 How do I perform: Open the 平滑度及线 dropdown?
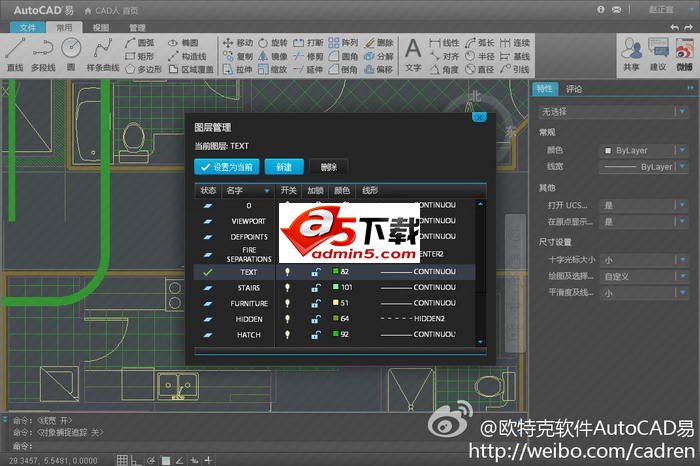(643, 293)
